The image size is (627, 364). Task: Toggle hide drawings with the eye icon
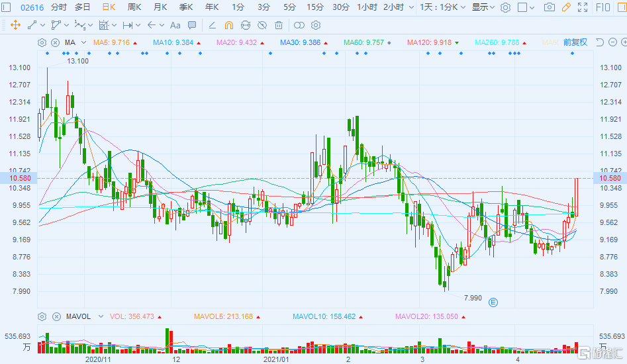pos(262,25)
